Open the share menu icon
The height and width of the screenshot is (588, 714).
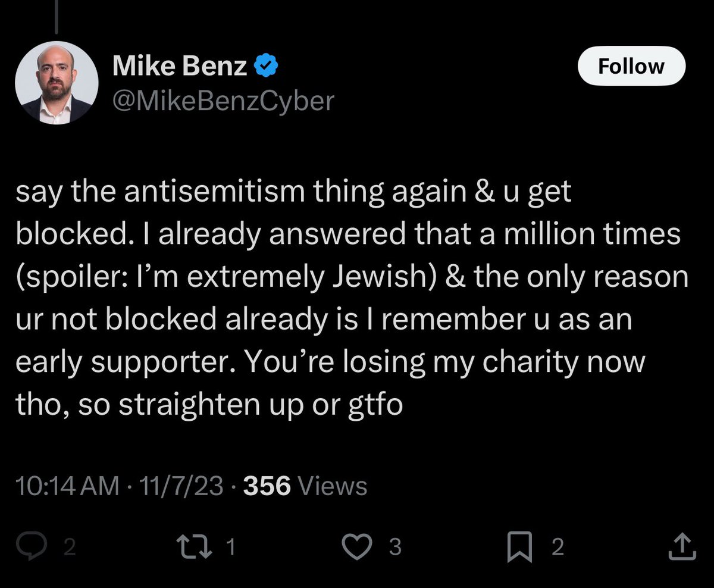(681, 546)
